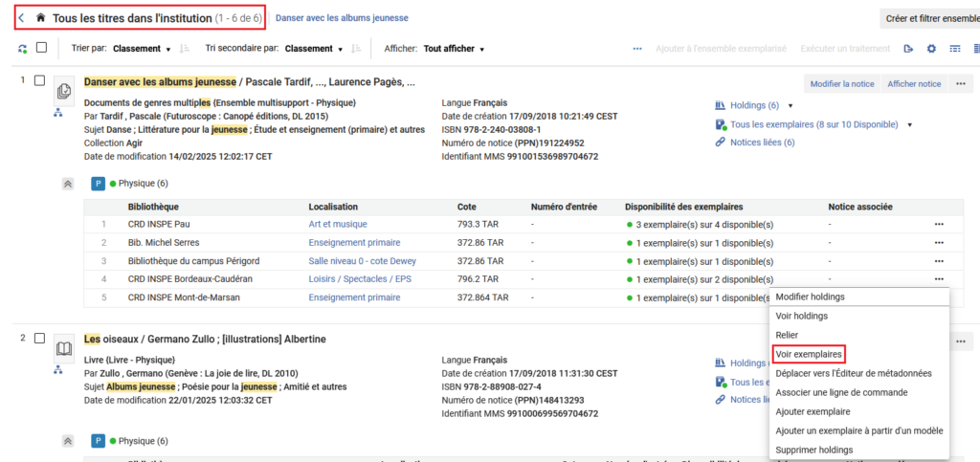The height and width of the screenshot is (462, 980).
Task: Open the Trier par Classement dropdown
Action: [x=142, y=49]
